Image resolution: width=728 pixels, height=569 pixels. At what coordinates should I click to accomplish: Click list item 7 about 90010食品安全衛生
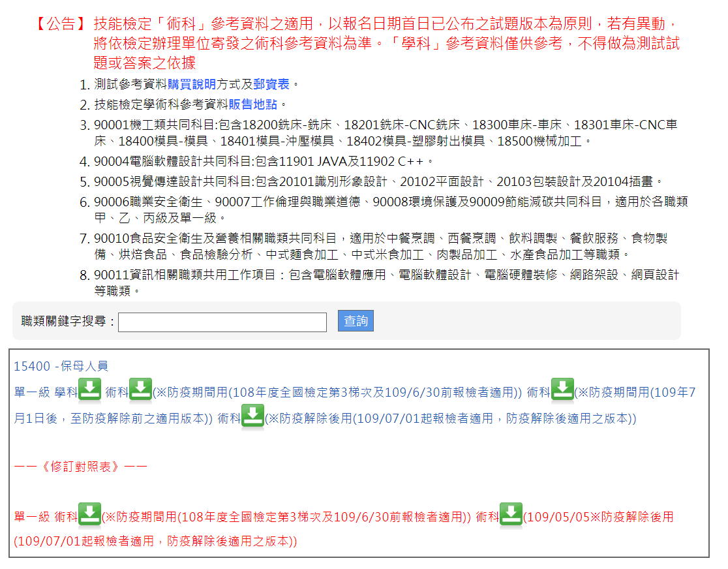click(x=381, y=246)
